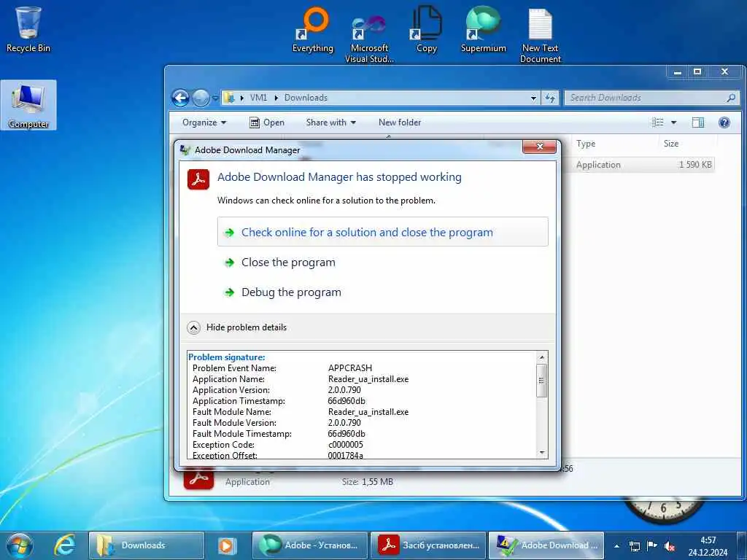This screenshot has height=560, width=747.
Task: Create a New folder
Action: tap(400, 122)
